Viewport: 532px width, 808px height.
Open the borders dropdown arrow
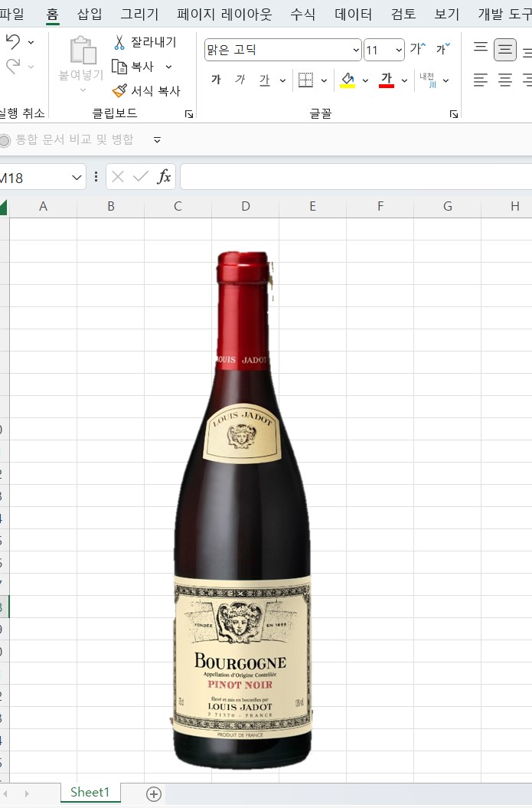[x=324, y=80]
